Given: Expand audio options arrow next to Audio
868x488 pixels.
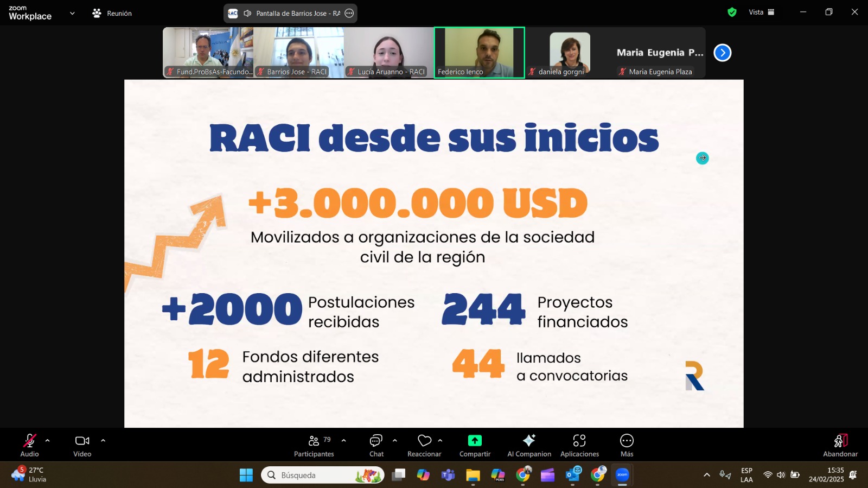Looking at the screenshot, I should [48, 441].
